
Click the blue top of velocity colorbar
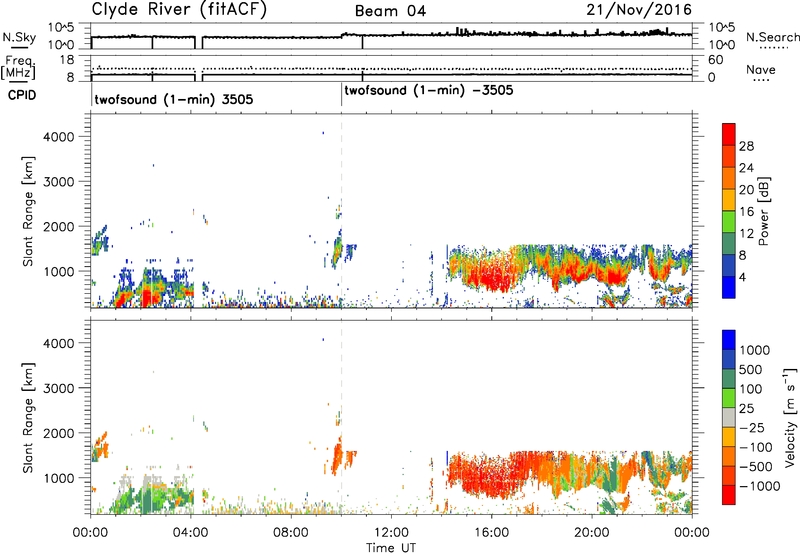(x=729, y=340)
